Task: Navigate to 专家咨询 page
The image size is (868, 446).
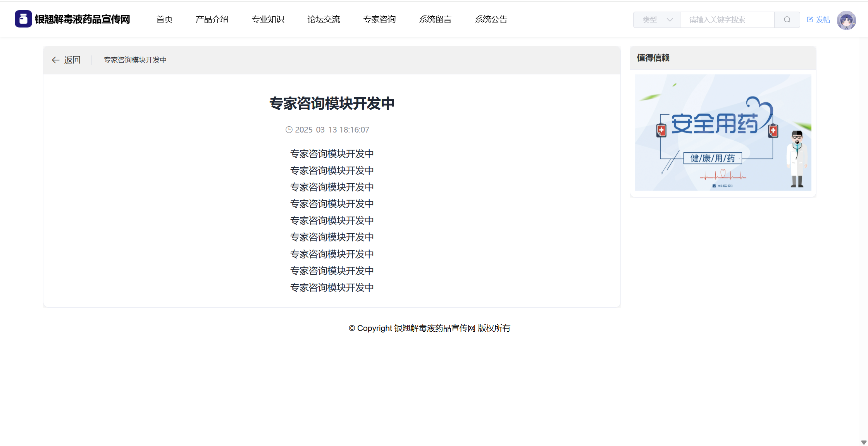Action: [x=379, y=19]
